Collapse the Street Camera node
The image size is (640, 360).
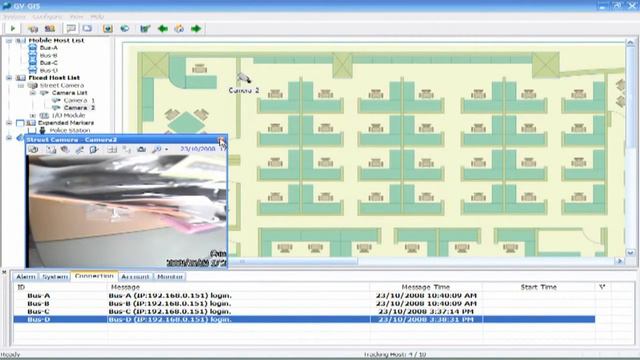21,85
